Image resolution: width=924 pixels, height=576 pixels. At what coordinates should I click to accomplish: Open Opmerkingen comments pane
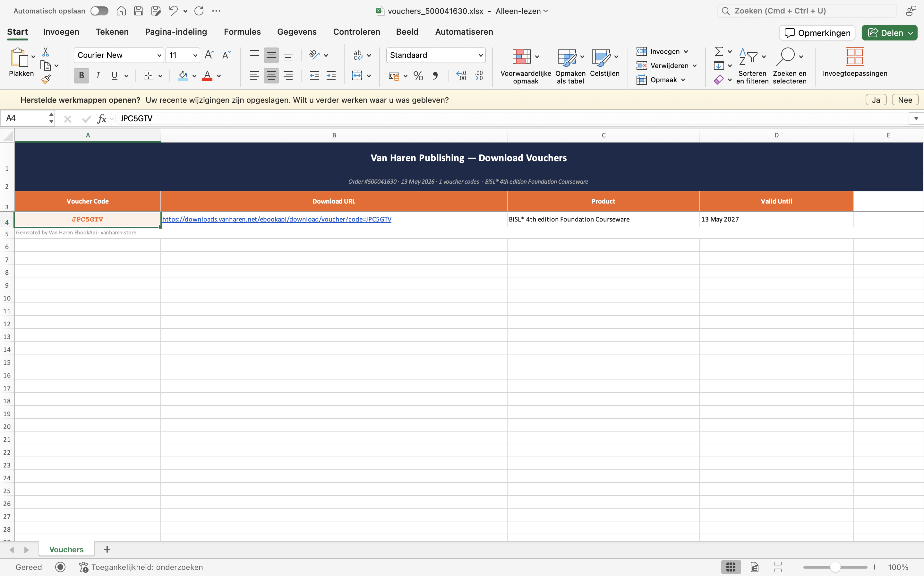click(x=817, y=33)
